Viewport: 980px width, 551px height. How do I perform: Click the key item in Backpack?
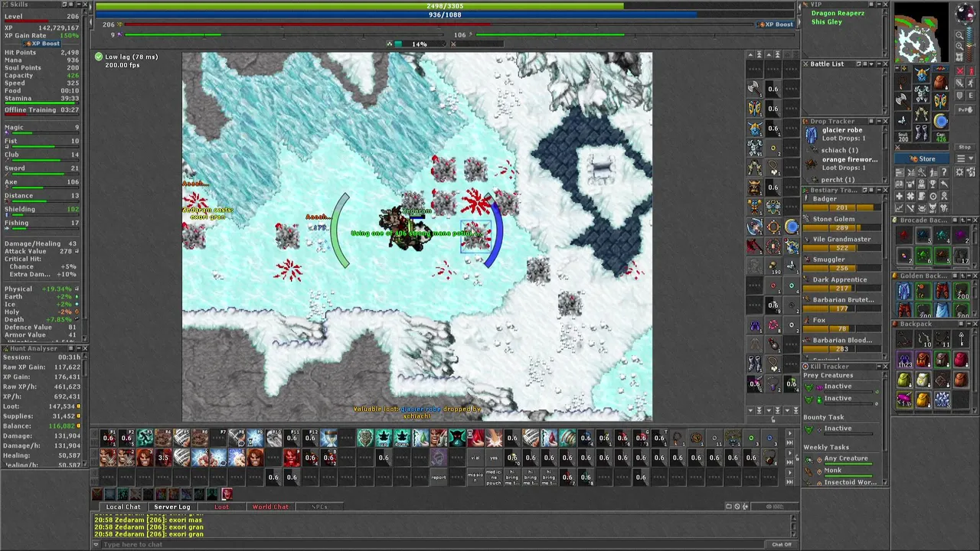click(961, 339)
